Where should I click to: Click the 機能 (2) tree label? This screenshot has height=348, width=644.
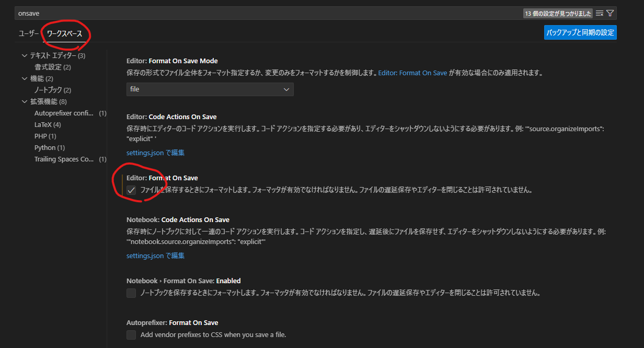pos(41,78)
